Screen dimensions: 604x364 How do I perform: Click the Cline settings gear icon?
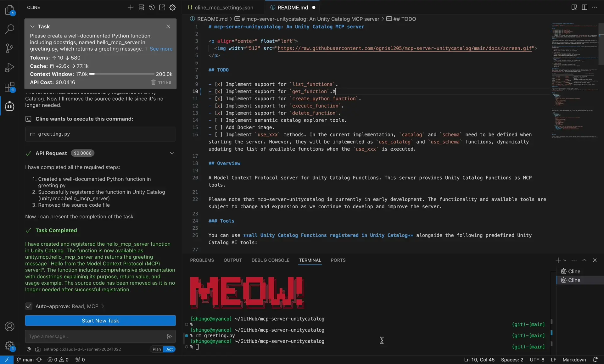[x=172, y=7]
